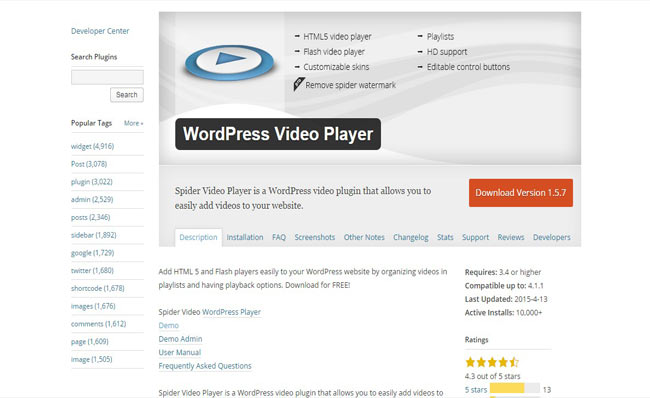Follow the WordPress Player link
The image size is (650, 398).
tap(231, 312)
